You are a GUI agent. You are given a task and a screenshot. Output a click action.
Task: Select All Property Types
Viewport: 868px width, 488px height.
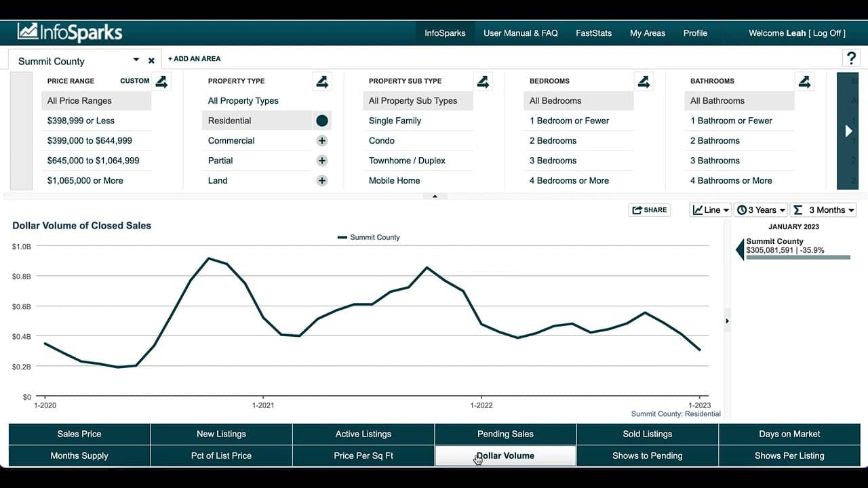click(x=257, y=101)
